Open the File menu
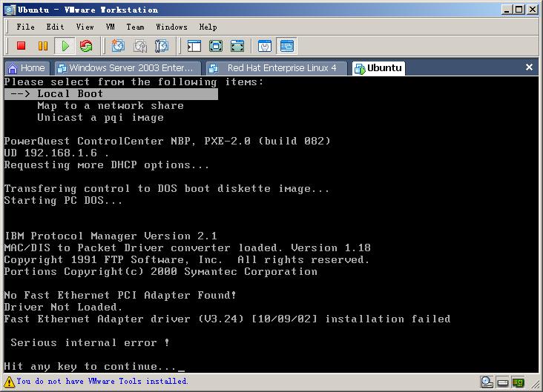543x392 pixels. click(26, 27)
